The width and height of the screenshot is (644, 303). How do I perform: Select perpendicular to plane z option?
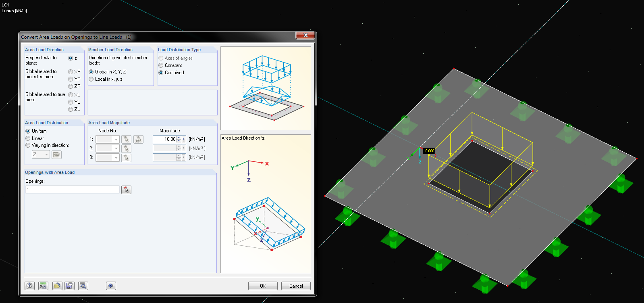[x=71, y=58]
